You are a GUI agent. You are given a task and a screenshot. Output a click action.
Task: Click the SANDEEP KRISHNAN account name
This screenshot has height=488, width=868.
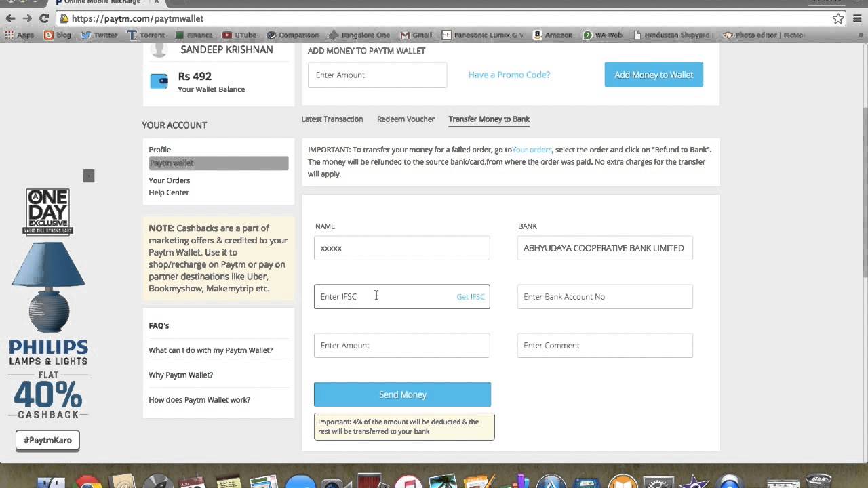point(226,49)
